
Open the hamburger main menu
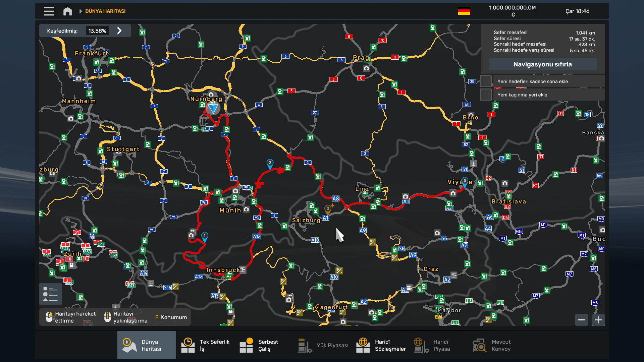tap(49, 11)
